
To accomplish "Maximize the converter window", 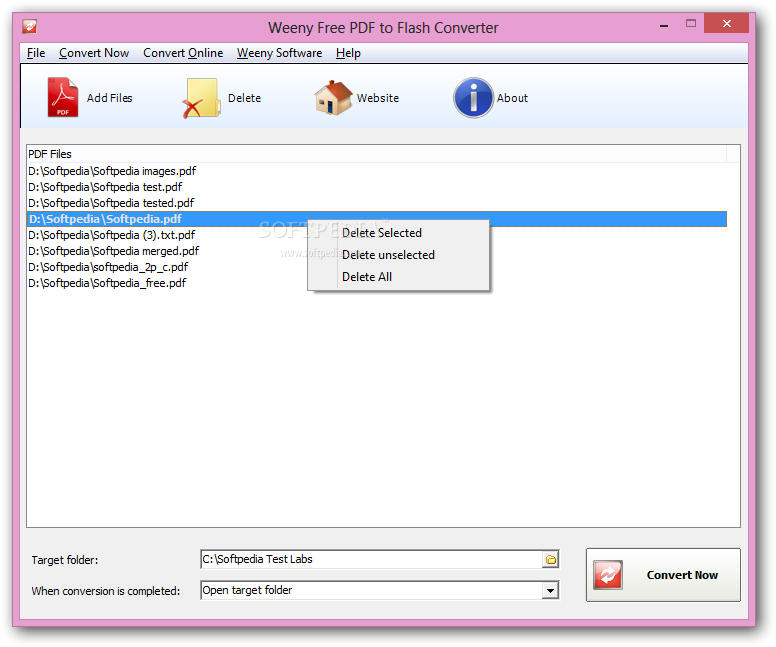I will coord(691,23).
